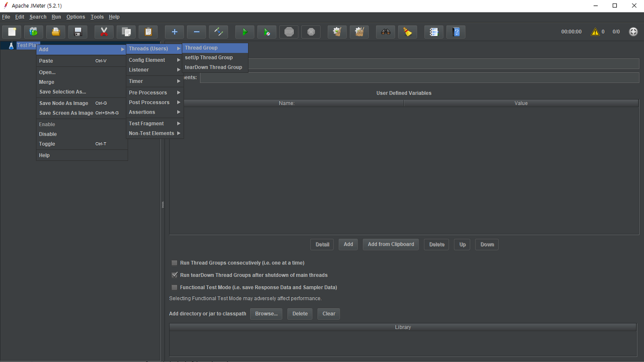
Task: Expand the Non-Test Elements submenu
Action: 154,133
